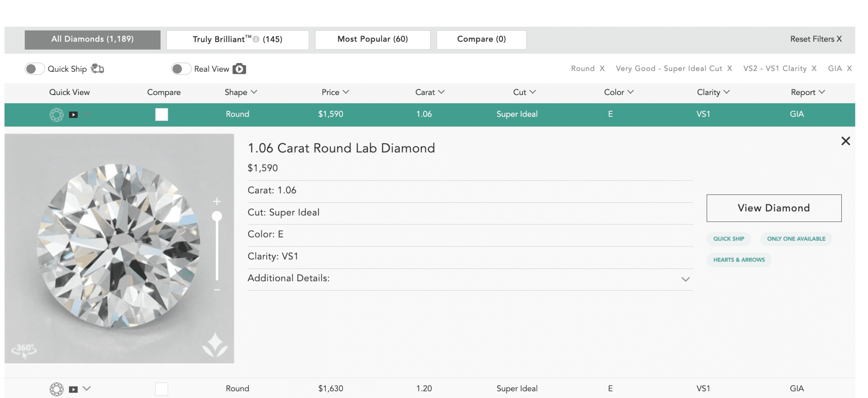Viewport: 868px width, 398px height.
Task: Turn on the Real View toggle
Action: (x=181, y=69)
